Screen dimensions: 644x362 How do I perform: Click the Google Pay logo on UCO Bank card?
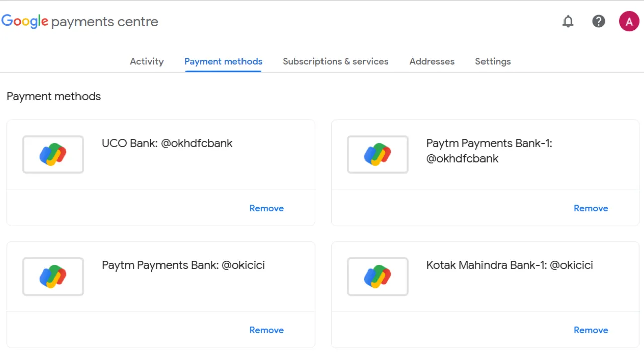pos(52,154)
